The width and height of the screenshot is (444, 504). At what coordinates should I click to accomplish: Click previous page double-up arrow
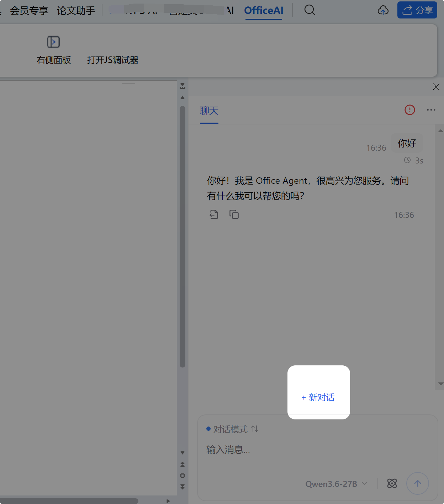183,464
